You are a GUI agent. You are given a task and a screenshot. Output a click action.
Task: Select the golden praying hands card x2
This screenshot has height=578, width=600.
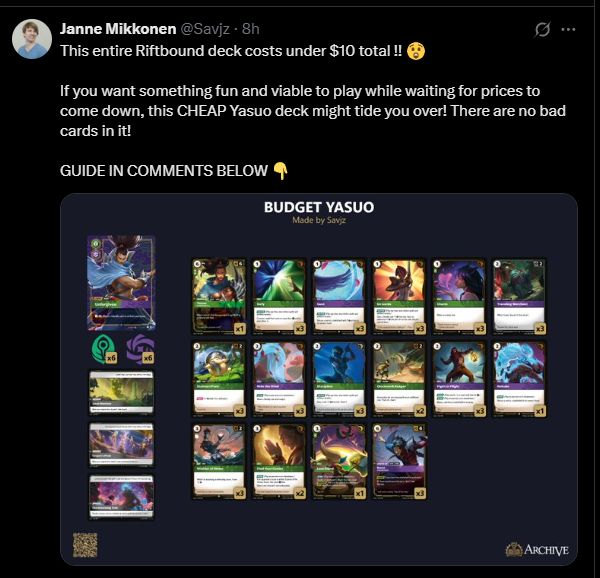[279, 462]
